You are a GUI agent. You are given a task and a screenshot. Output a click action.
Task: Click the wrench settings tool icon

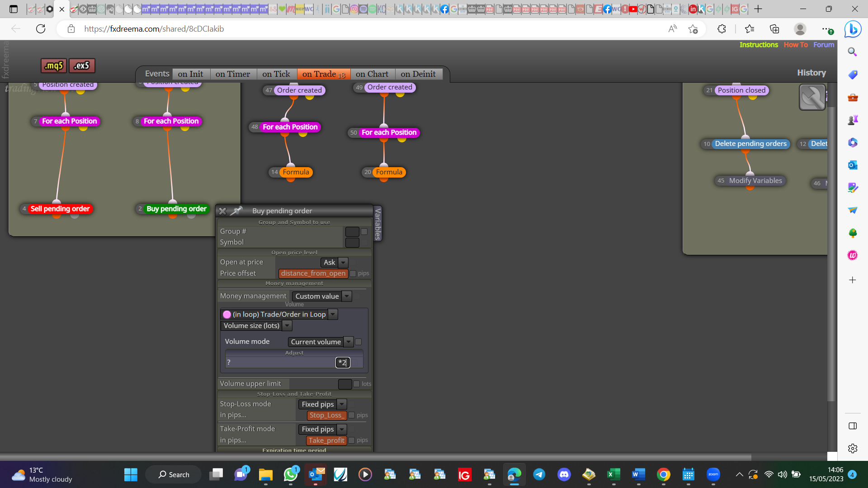click(x=812, y=97)
